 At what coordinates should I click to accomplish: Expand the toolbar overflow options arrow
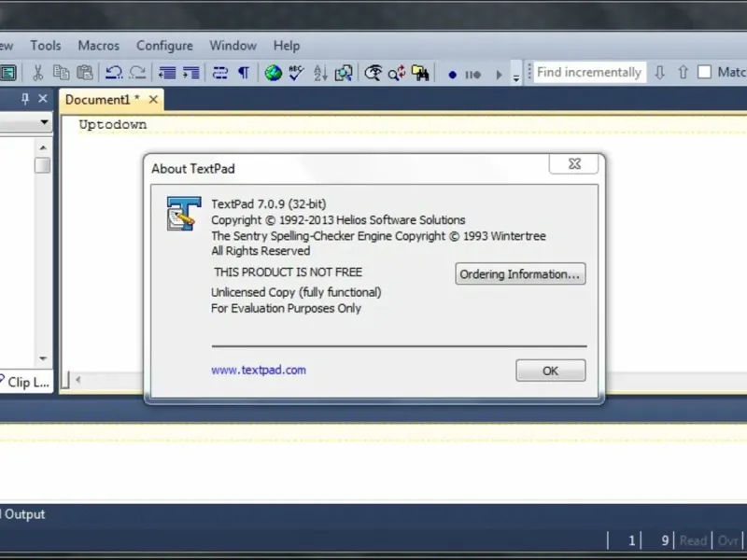[x=516, y=76]
